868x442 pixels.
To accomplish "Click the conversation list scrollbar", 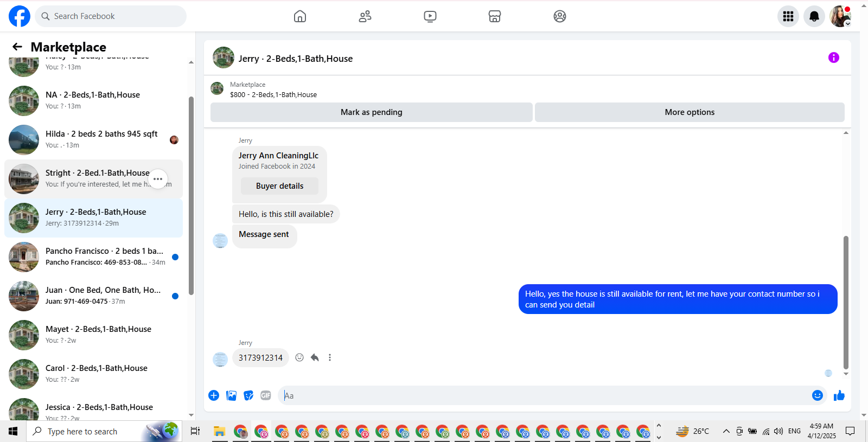I will click(x=191, y=195).
